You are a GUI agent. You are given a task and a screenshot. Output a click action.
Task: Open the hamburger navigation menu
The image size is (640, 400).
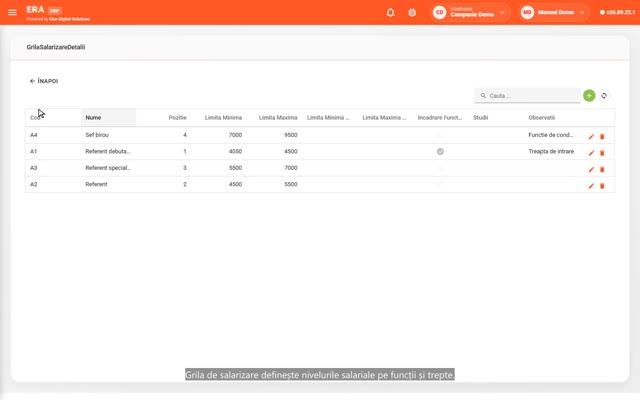click(12, 12)
